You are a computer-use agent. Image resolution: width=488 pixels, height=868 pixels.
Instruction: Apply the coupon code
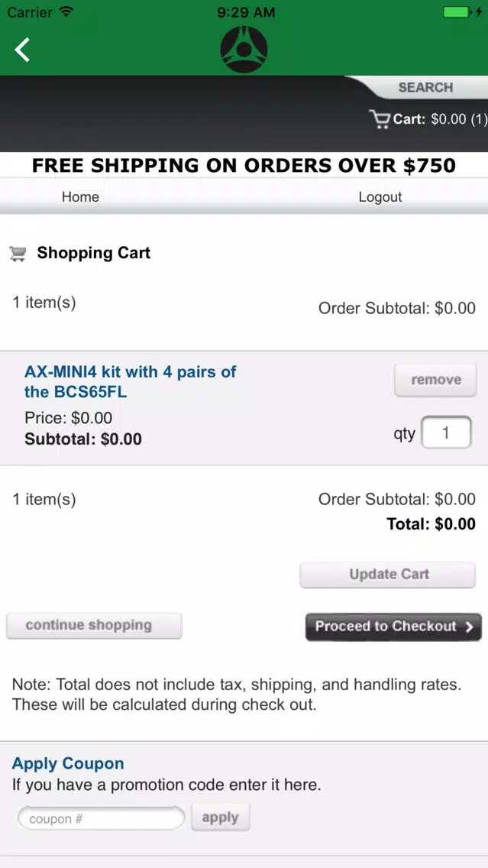click(x=221, y=818)
